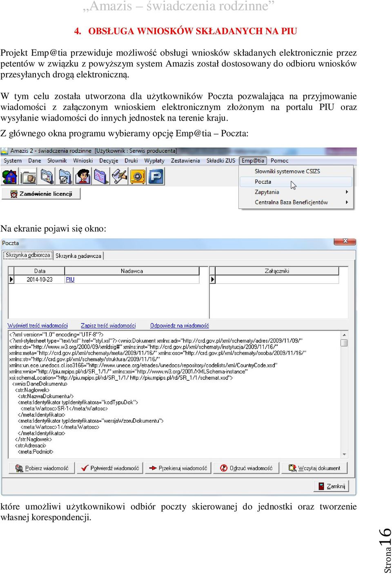Click the message content scrollbar thumb

click(344, 343)
